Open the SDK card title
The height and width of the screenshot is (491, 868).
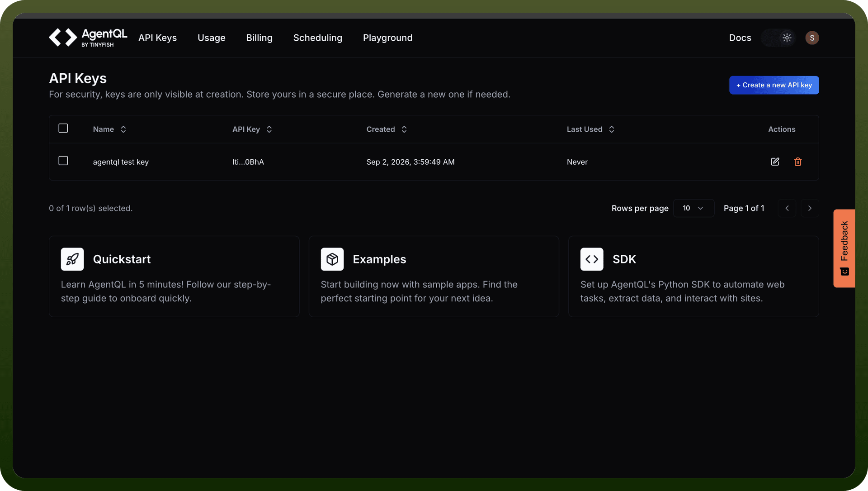(624, 259)
